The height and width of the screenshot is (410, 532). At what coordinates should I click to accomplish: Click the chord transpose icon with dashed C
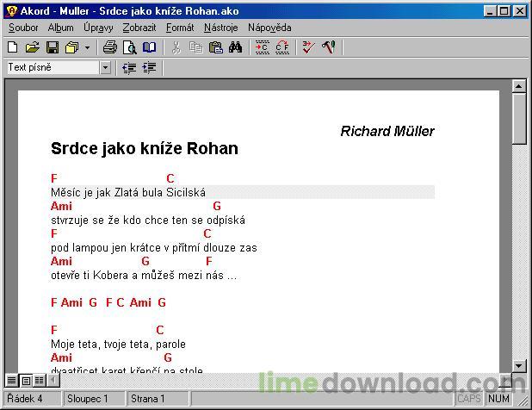pos(263,47)
